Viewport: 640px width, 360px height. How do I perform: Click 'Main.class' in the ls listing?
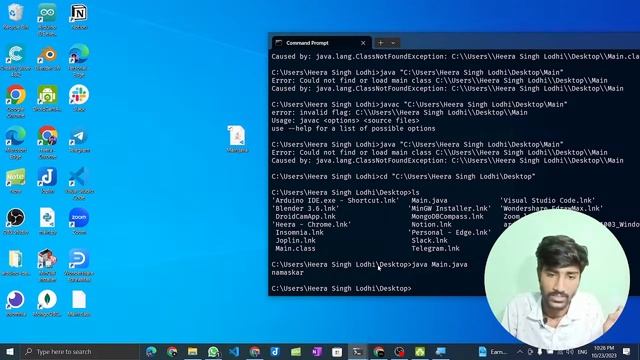[295, 249]
